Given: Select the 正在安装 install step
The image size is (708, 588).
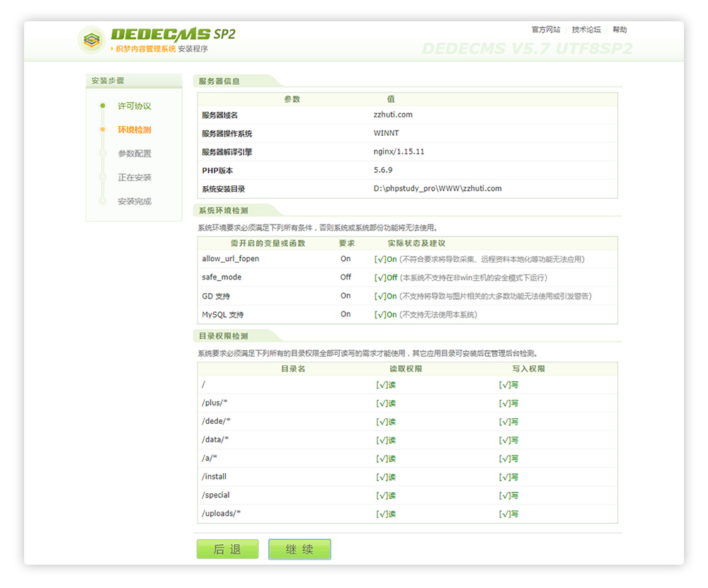Looking at the screenshot, I should [x=135, y=178].
